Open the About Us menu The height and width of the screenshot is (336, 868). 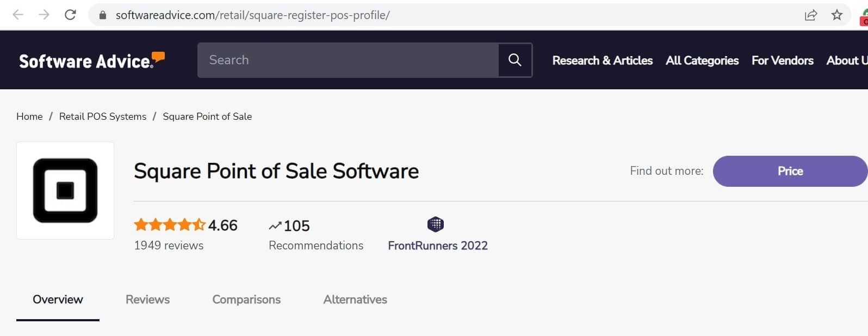(x=847, y=60)
